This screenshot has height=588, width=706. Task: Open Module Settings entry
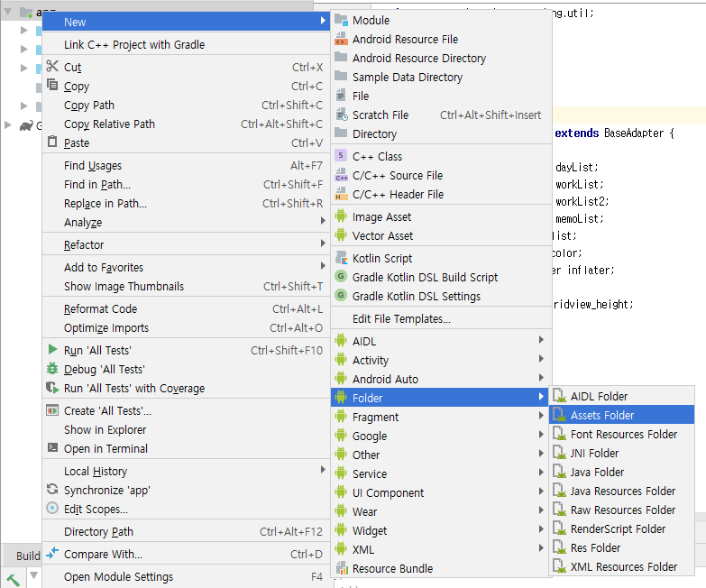click(186, 577)
